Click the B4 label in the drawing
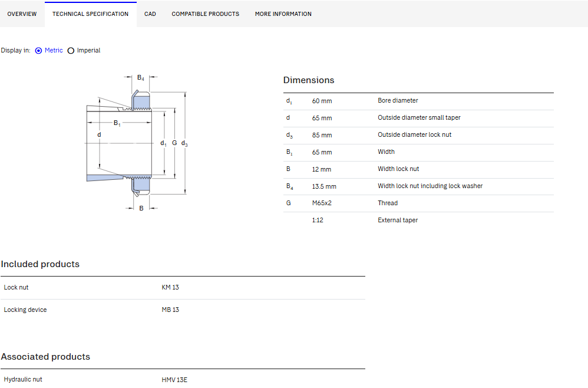Viewport: 588px width, 388px height. pyautogui.click(x=141, y=78)
